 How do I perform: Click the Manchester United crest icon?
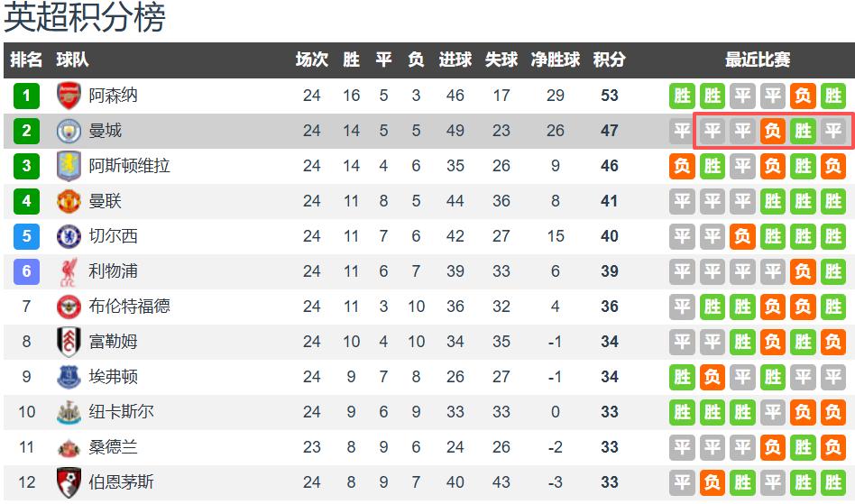[x=69, y=201]
